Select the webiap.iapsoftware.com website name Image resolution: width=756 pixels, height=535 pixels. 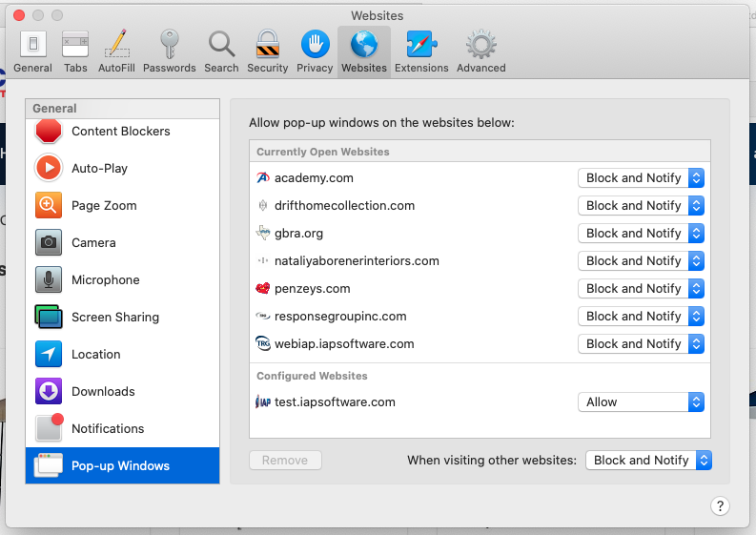[x=344, y=344]
